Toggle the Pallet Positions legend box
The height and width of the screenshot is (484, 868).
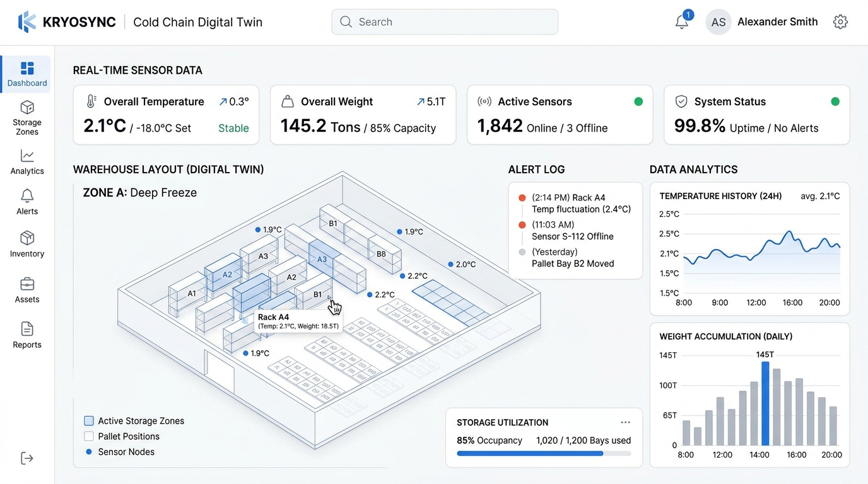[x=89, y=436]
